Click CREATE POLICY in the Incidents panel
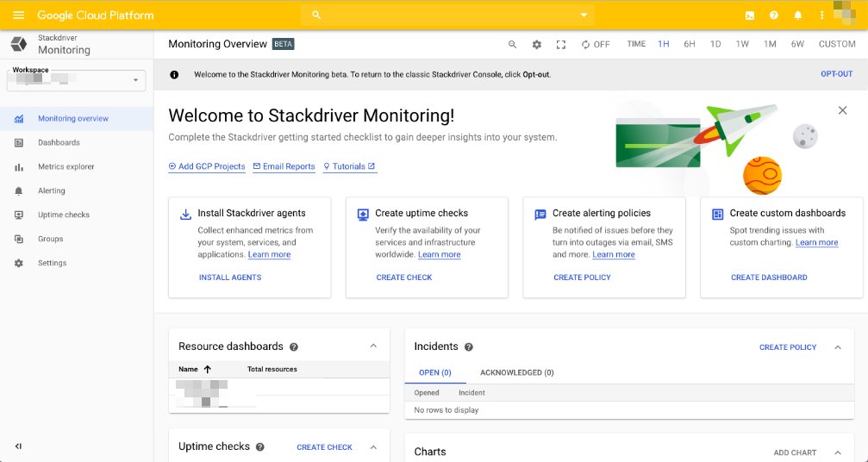 788,347
